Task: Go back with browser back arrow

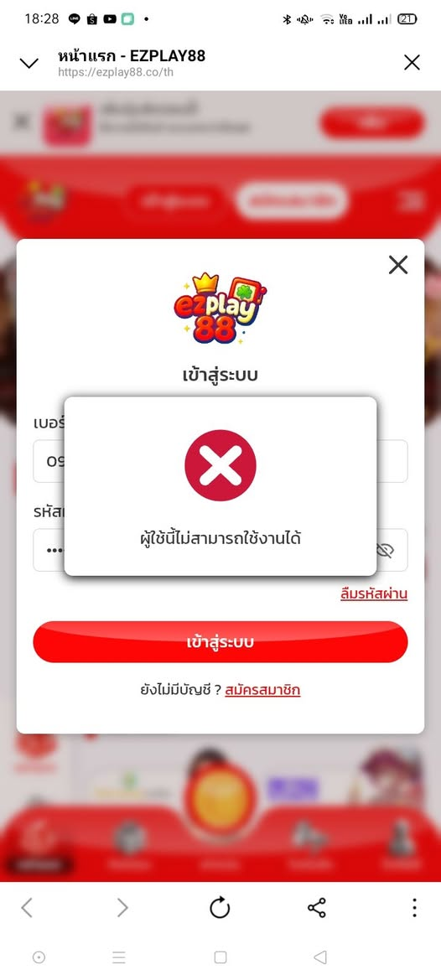Action: [26, 908]
